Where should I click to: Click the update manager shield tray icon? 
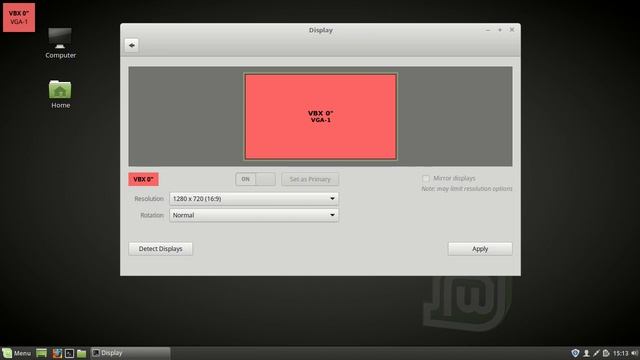575,353
